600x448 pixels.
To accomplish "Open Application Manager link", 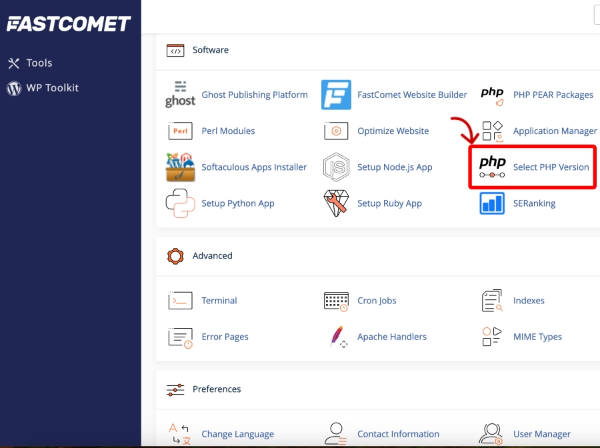I will coord(555,131).
